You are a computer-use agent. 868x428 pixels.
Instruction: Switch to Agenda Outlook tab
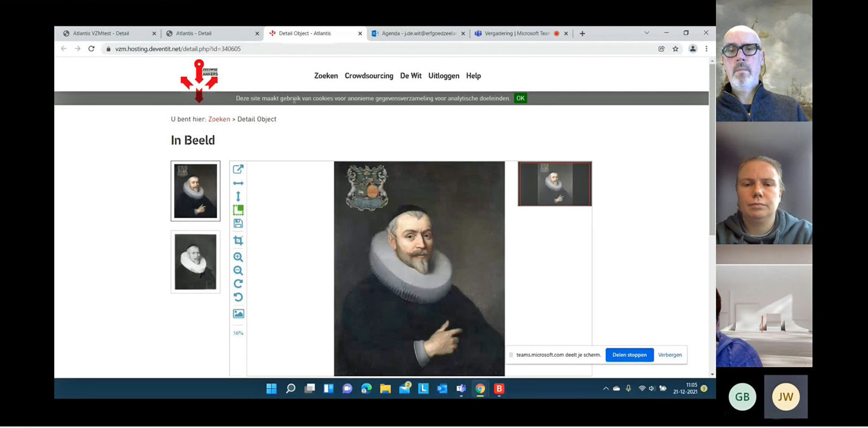point(418,34)
